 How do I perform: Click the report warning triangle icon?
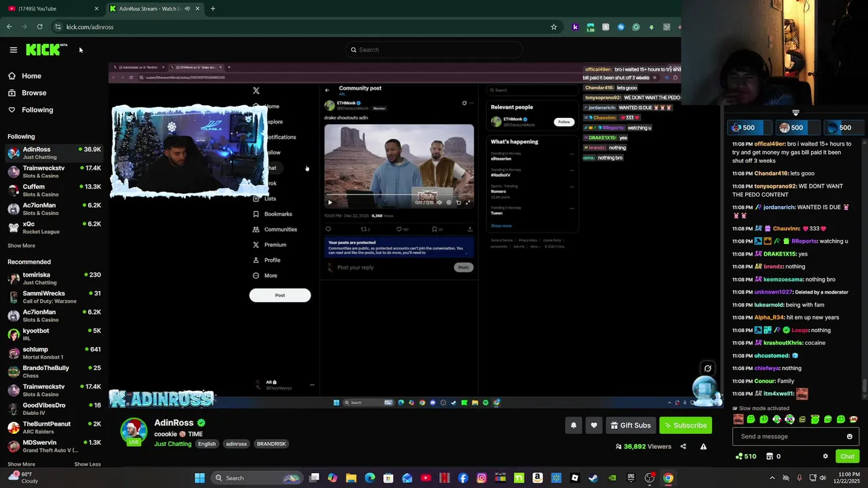coord(703,447)
